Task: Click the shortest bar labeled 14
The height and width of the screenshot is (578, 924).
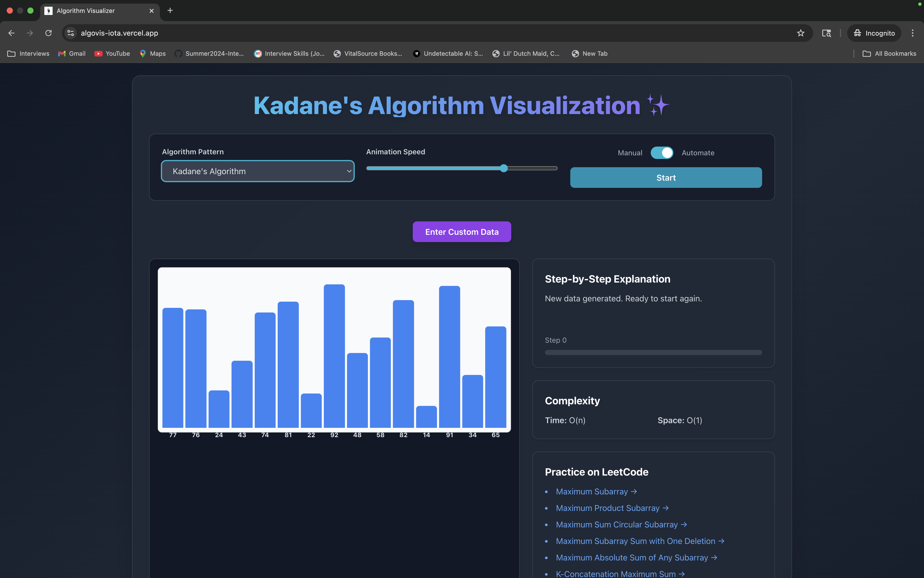Action: [426, 417]
